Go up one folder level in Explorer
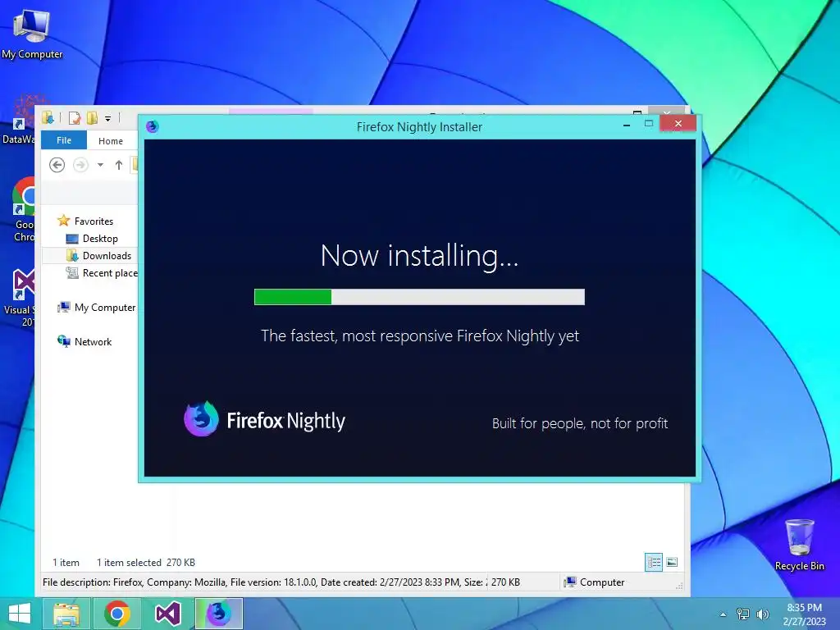This screenshot has height=630, width=840. pos(119,165)
